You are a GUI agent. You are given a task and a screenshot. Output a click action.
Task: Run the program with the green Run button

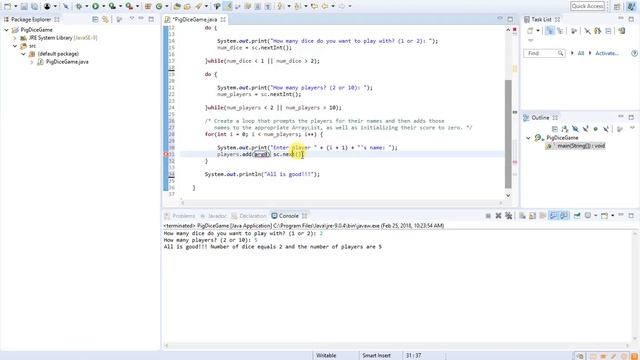pyautogui.click(x=95, y=7)
